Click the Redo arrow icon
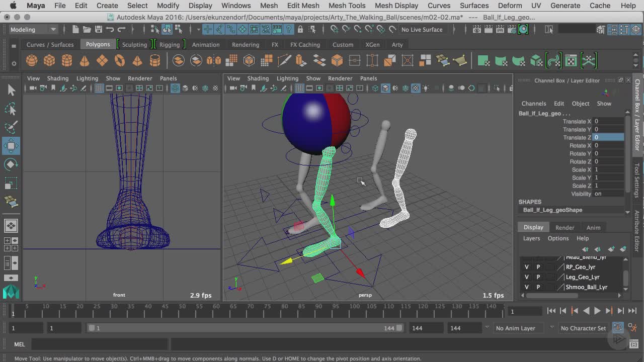 point(121,29)
